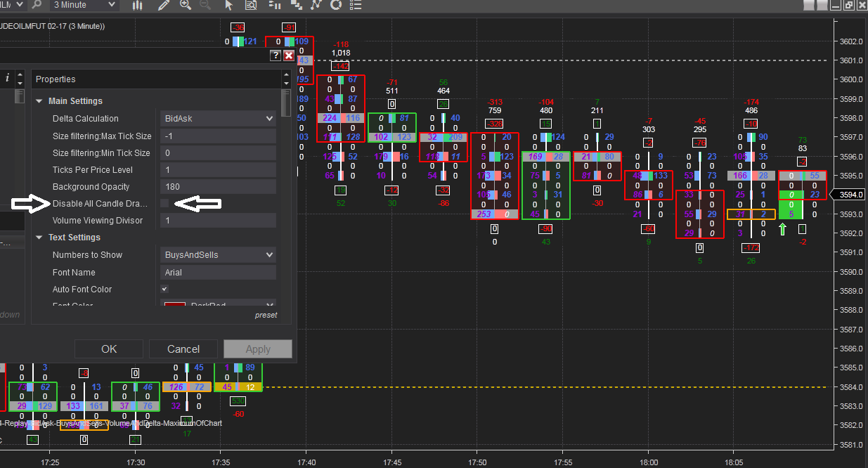This screenshot has width=868, height=468.
Task: Open the indicators icon
Action: (x=316, y=5)
